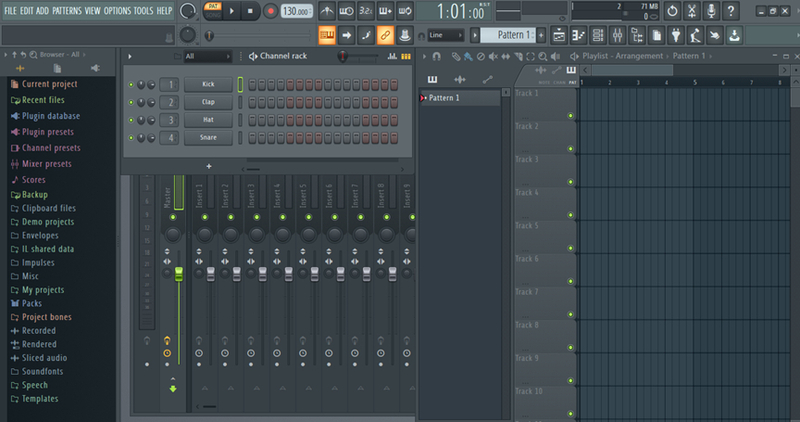The image size is (800, 422).
Task: Toggle graph editor icon in channel rack
Action: point(392,56)
